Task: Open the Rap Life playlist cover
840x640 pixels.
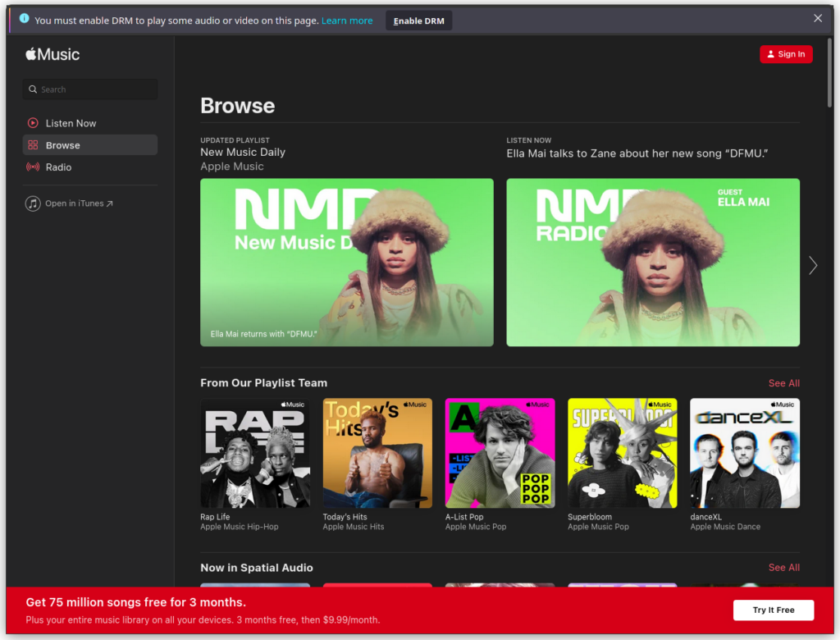Action: click(x=255, y=453)
